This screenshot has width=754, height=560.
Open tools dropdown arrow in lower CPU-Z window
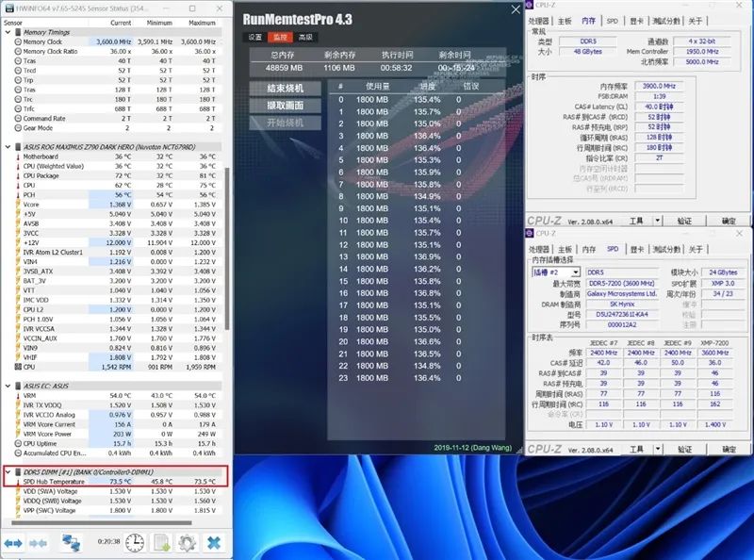[657, 449]
